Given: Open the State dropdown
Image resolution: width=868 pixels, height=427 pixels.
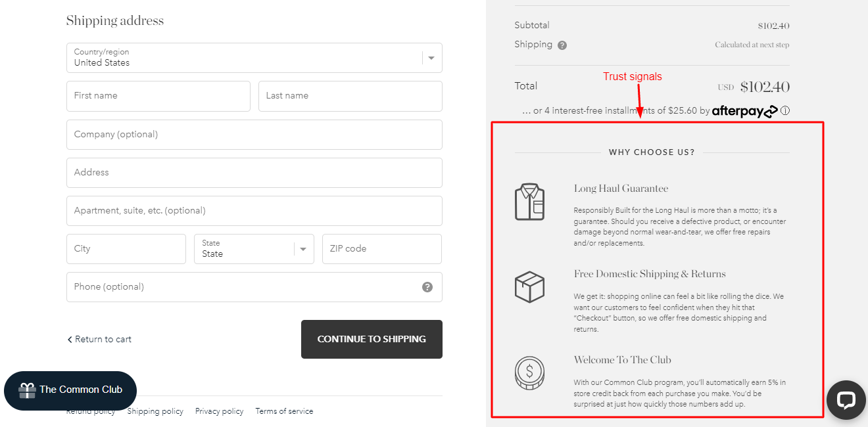Looking at the screenshot, I should [254, 249].
